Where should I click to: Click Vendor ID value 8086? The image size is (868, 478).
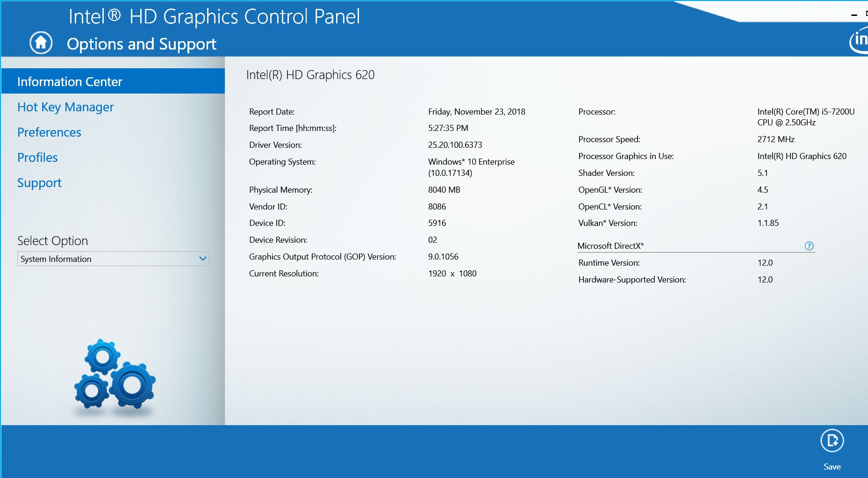tap(437, 207)
